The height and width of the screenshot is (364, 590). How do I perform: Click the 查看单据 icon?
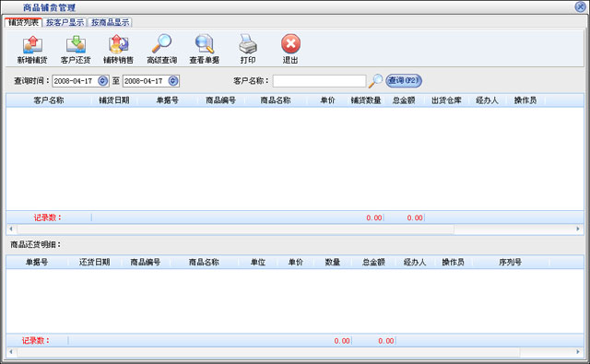coord(205,44)
